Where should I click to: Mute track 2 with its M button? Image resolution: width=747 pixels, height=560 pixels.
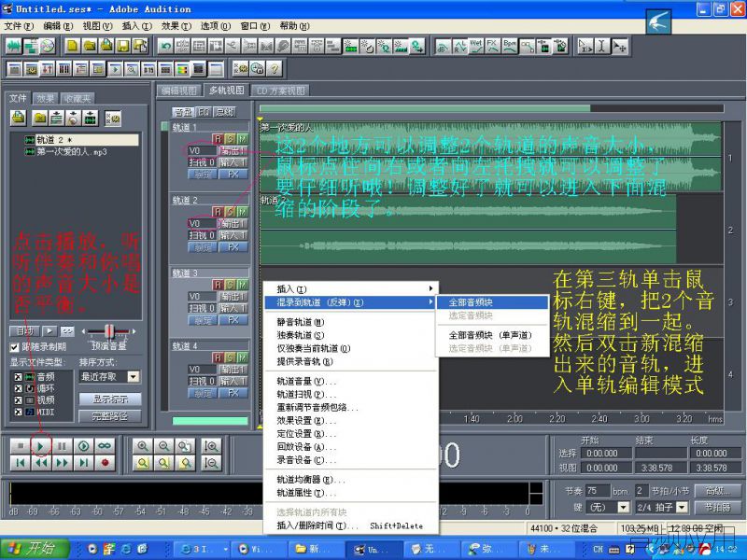[x=243, y=212]
